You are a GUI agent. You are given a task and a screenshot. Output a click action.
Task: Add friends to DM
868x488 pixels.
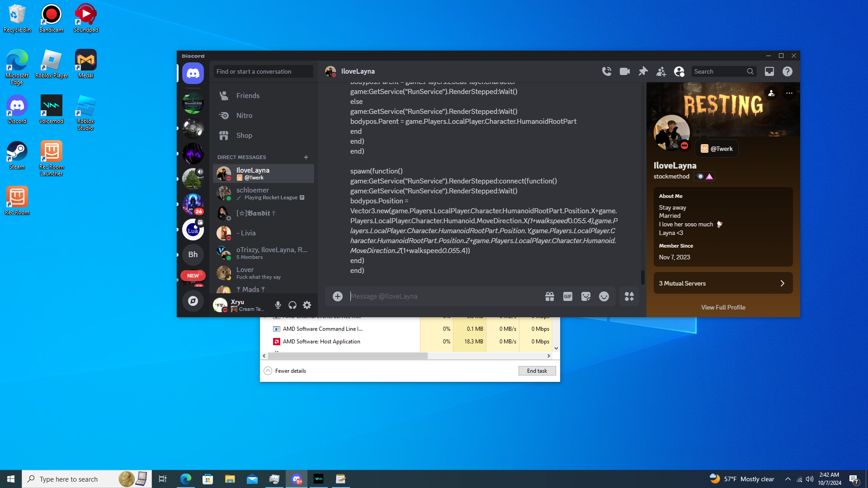661,71
